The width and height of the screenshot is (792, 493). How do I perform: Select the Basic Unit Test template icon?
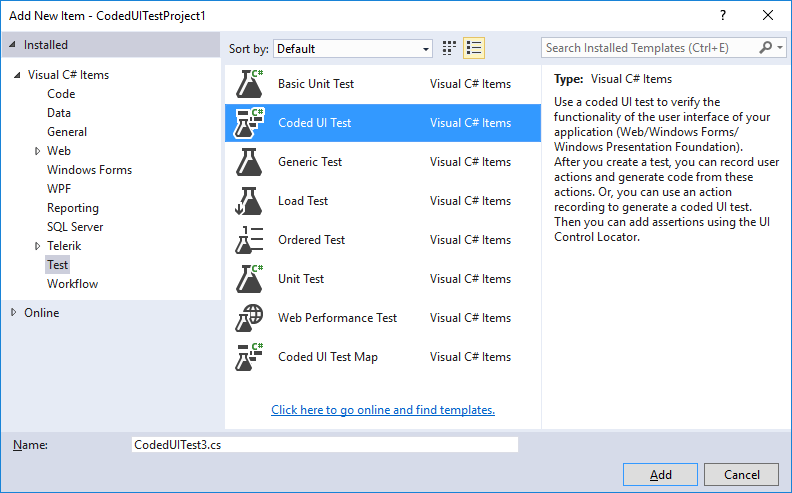(x=249, y=84)
